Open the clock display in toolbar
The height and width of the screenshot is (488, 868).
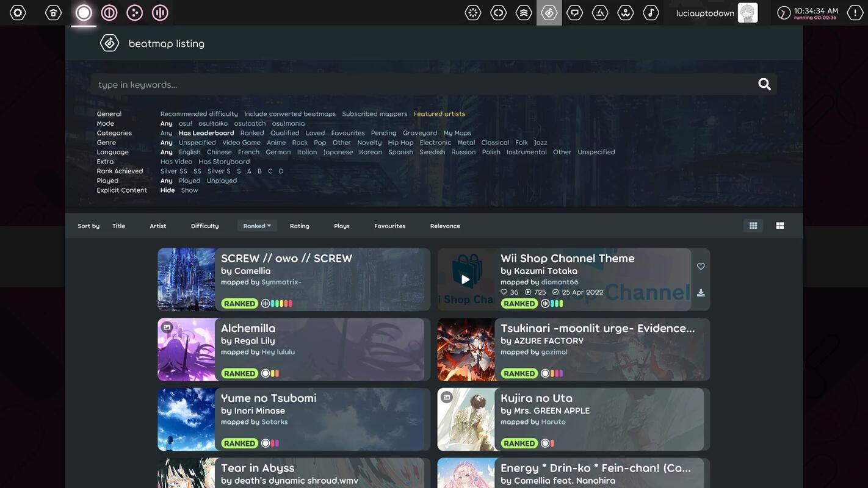click(x=808, y=13)
